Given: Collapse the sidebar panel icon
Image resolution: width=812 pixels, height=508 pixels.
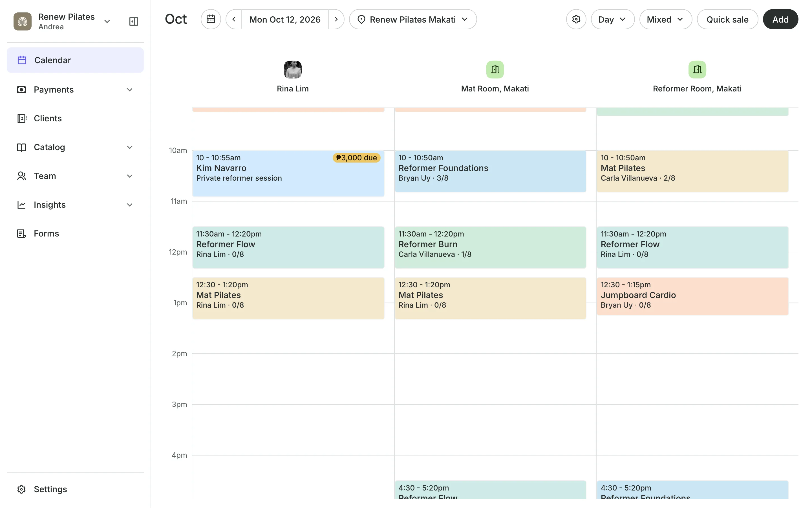Looking at the screenshot, I should pyautogui.click(x=134, y=21).
